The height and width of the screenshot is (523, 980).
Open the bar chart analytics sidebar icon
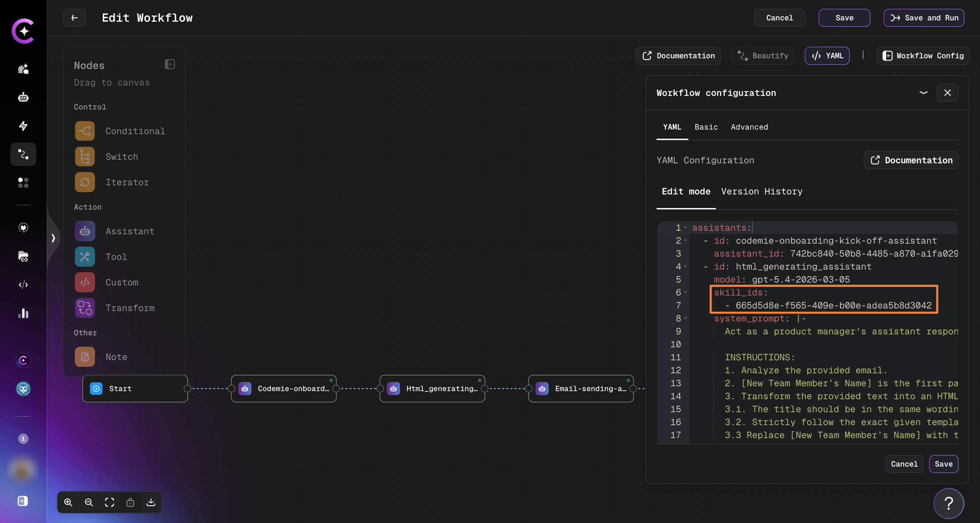pyautogui.click(x=23, y=313)
